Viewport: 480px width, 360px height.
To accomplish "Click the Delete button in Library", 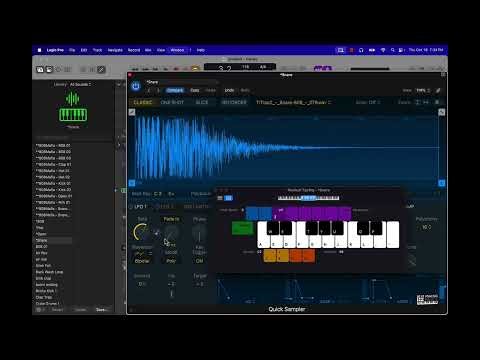I will 80,310.
